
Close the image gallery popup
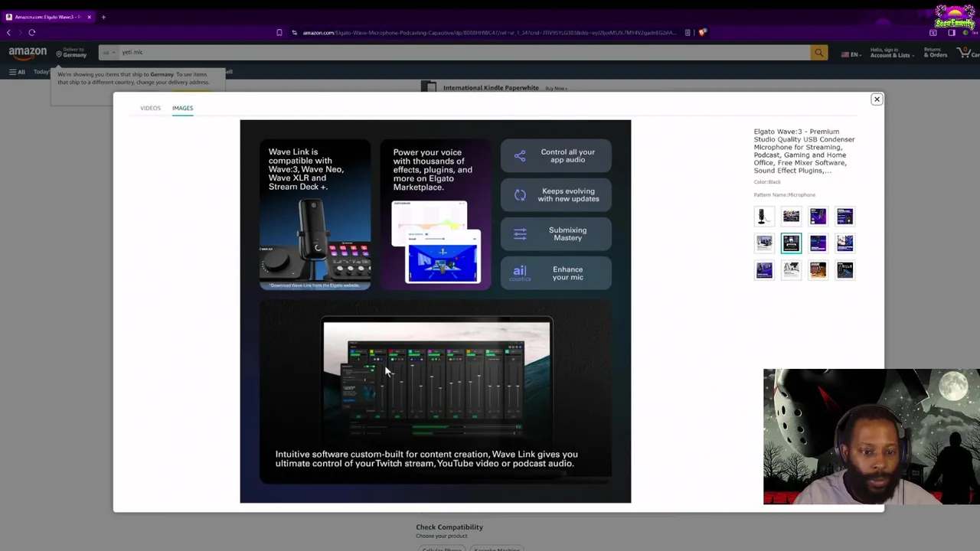(877, 99)
